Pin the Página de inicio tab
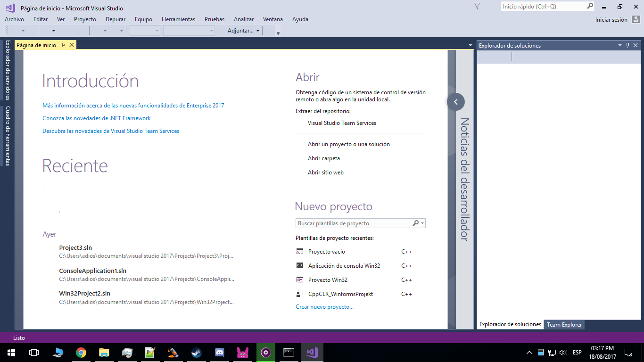Screen dimensions: 644x362 coord(63,45)
